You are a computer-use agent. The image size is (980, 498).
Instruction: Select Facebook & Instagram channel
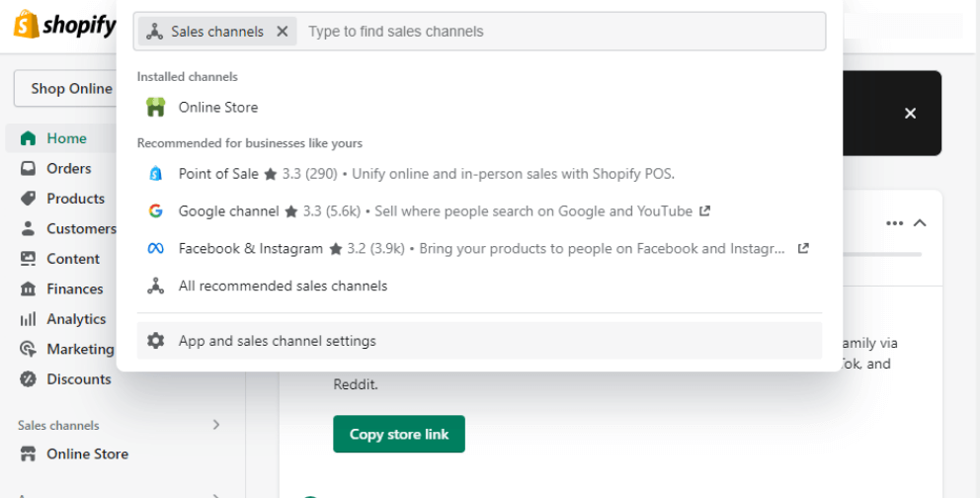(x=479, y=249)
